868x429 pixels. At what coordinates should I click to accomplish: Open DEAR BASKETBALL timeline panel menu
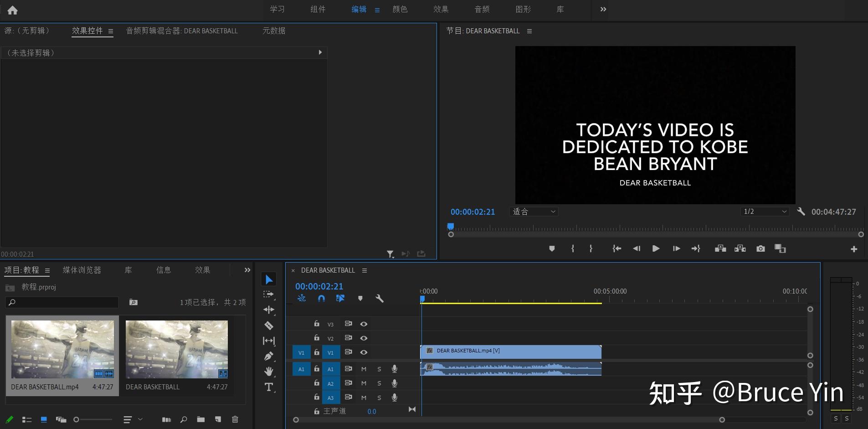(x=365, y=270)
